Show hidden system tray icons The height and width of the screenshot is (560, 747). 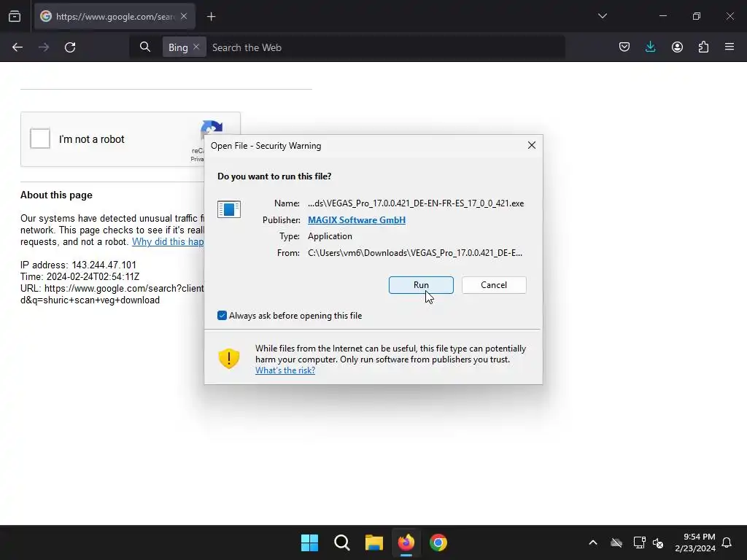point(593,542)
